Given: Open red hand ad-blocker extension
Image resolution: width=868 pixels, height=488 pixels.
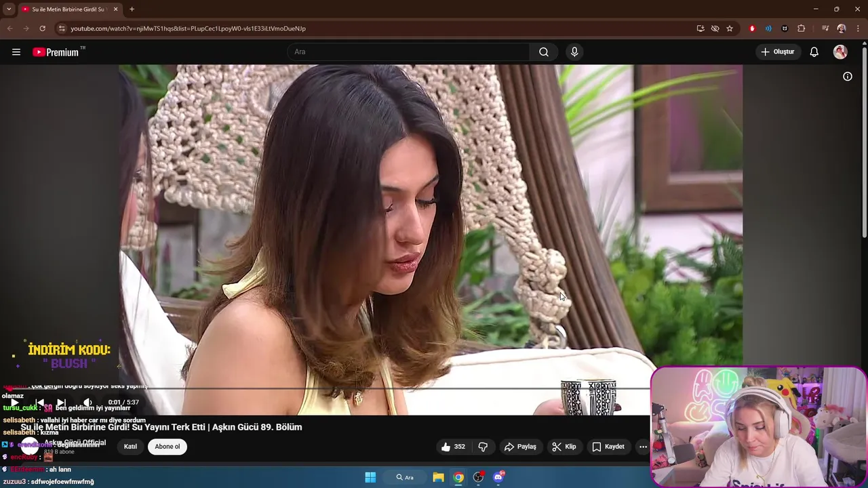Looking at the screenshot, I should pyautogui.click(x=752, y=28).
